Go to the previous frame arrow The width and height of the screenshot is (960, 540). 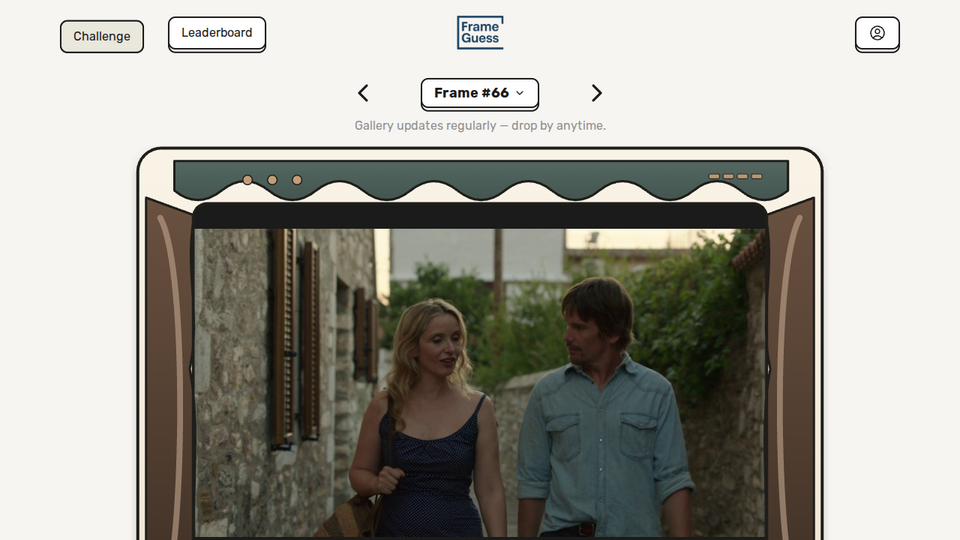(363, 93)
